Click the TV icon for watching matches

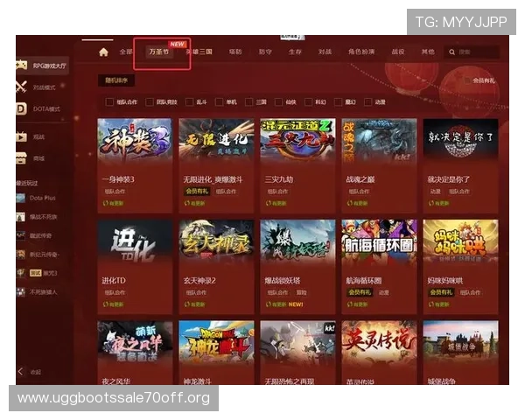click(22, 137)
